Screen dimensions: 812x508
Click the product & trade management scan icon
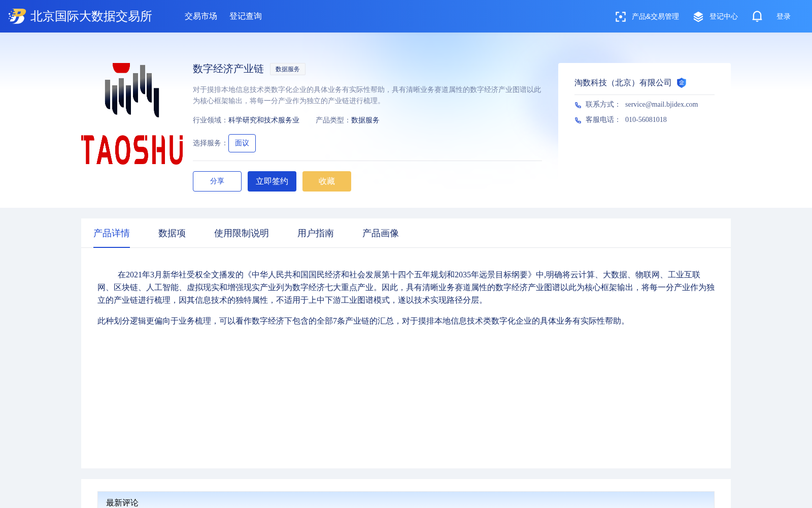click(620, 17)
